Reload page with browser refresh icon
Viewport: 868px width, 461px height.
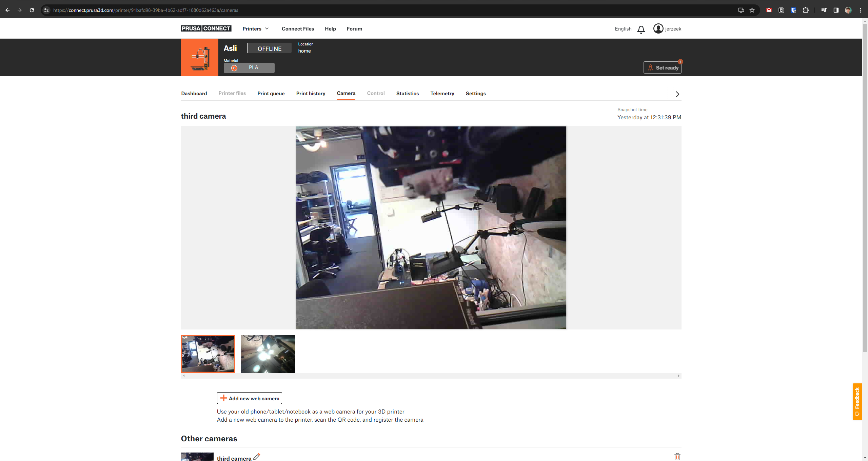(x=32, y=10)
